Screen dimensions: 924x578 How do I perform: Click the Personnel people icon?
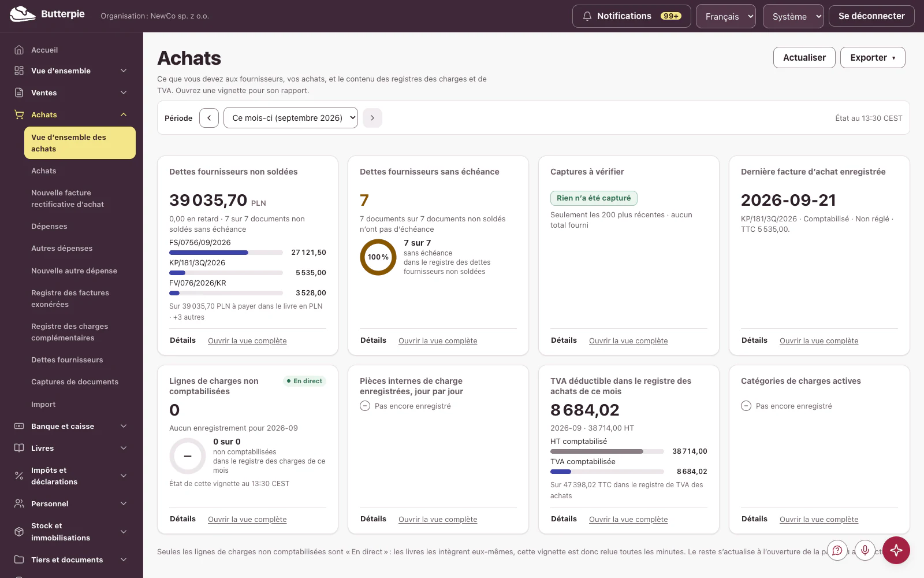coord(19,503)
